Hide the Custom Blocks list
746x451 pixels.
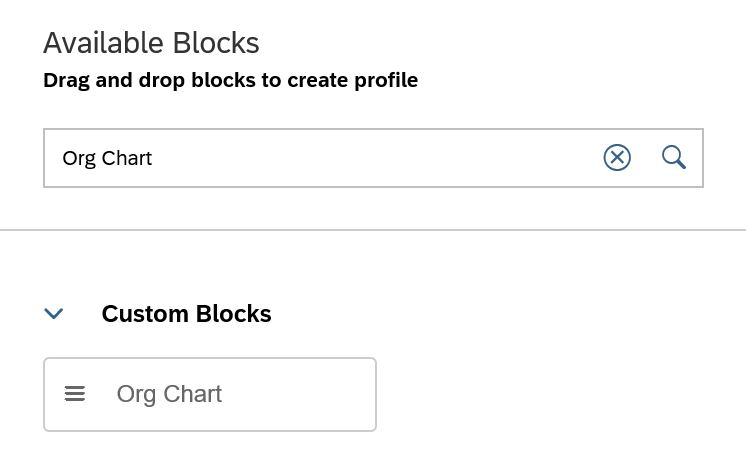tap(53, 314)
